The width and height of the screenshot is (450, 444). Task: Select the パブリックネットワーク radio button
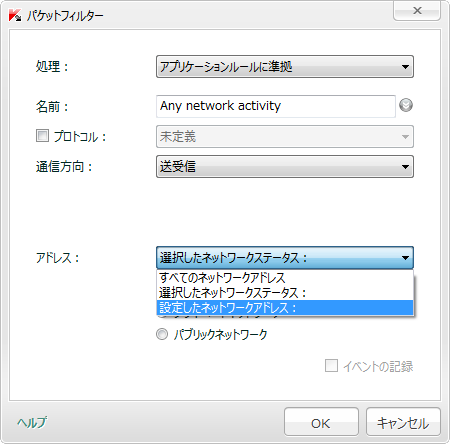point(162,334)
